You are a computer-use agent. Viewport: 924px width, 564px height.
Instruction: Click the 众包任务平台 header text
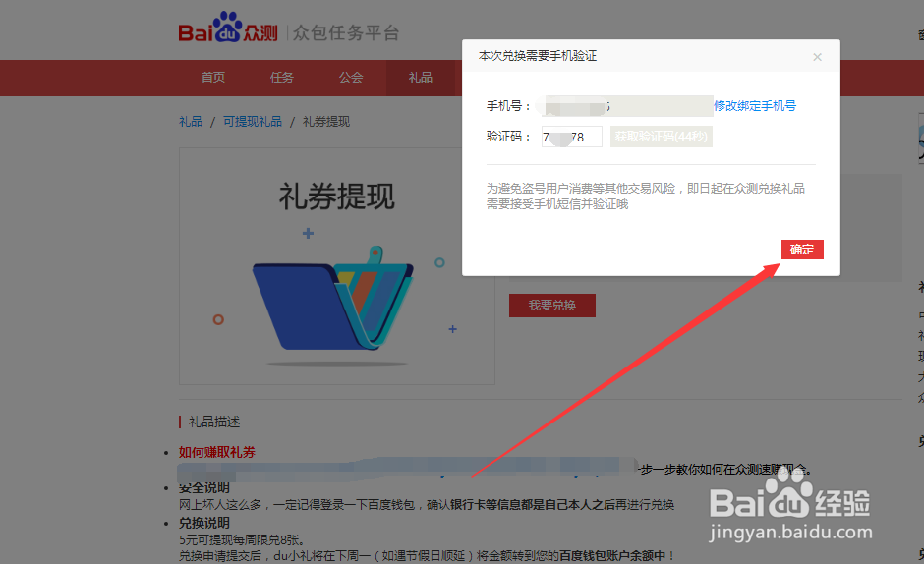[x=346, y=33]
